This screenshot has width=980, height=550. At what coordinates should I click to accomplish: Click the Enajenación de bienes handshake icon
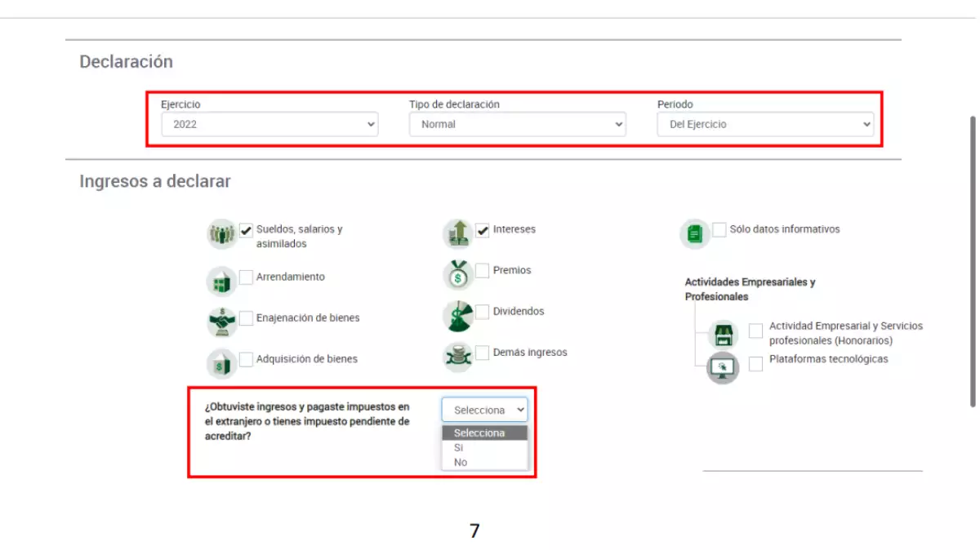221,322
